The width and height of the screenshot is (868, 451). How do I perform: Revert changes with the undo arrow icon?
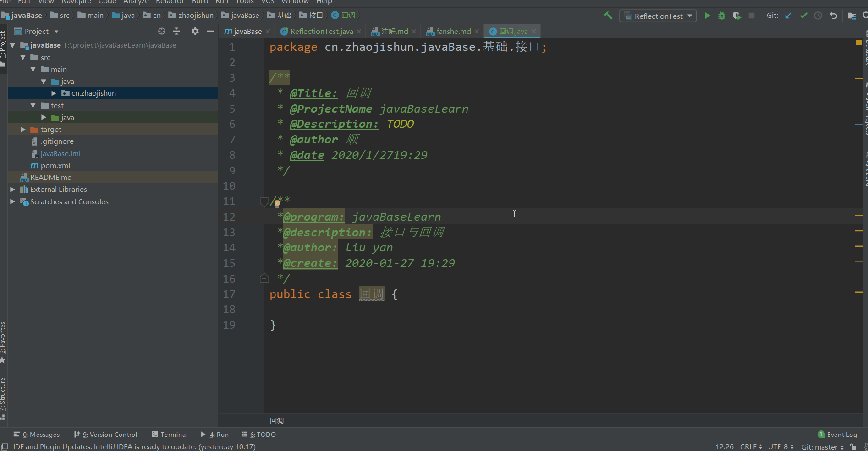tap(834, 16)
